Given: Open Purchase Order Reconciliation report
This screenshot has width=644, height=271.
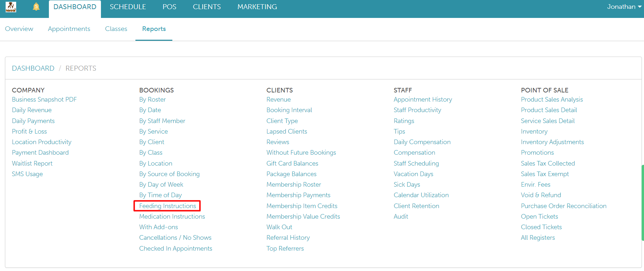Looking at the screenshot, I should 563,206.
